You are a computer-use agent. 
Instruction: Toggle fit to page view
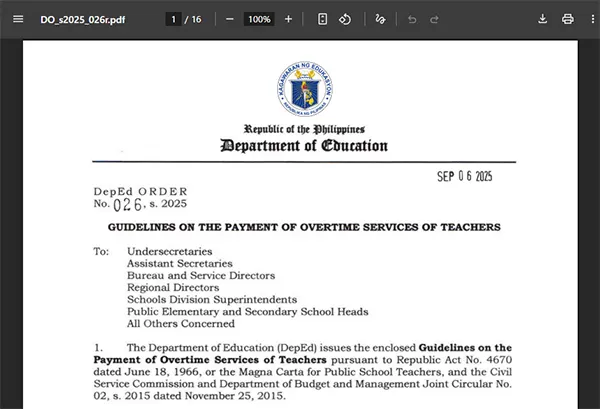323,19
